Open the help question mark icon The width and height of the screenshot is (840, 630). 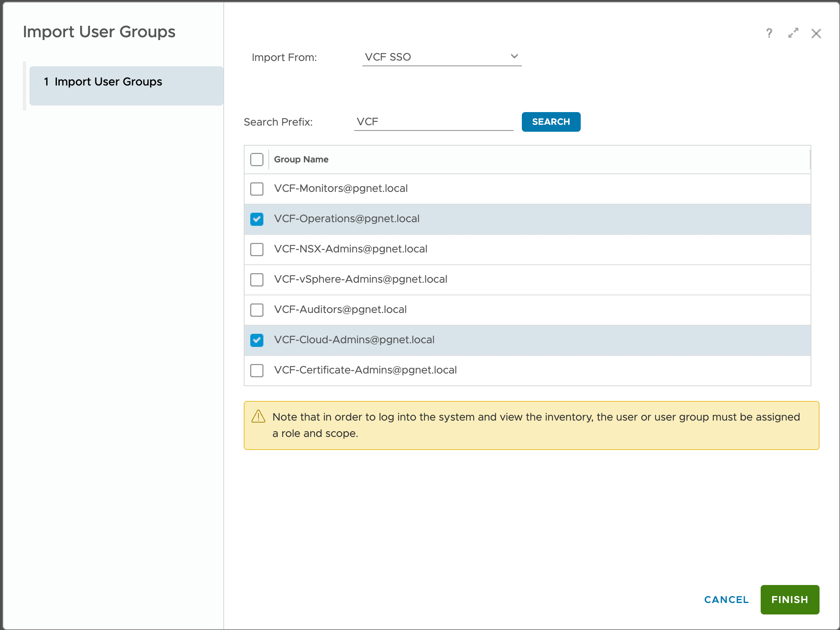[769, 33]
